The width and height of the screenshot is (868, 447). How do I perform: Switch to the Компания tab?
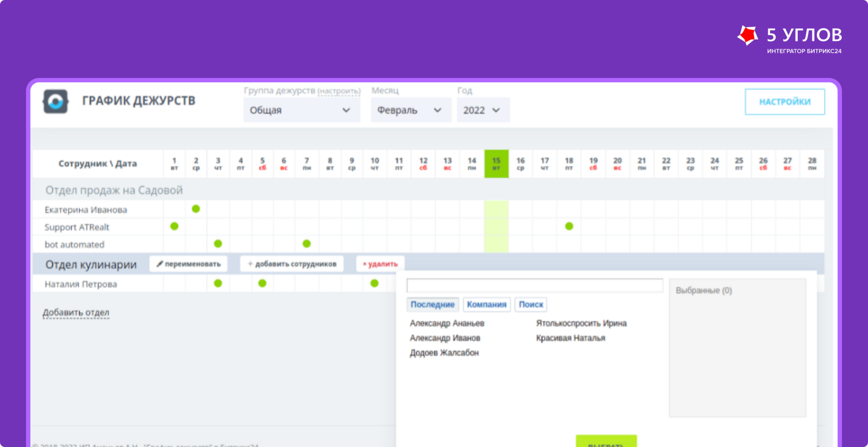point(487,305)
